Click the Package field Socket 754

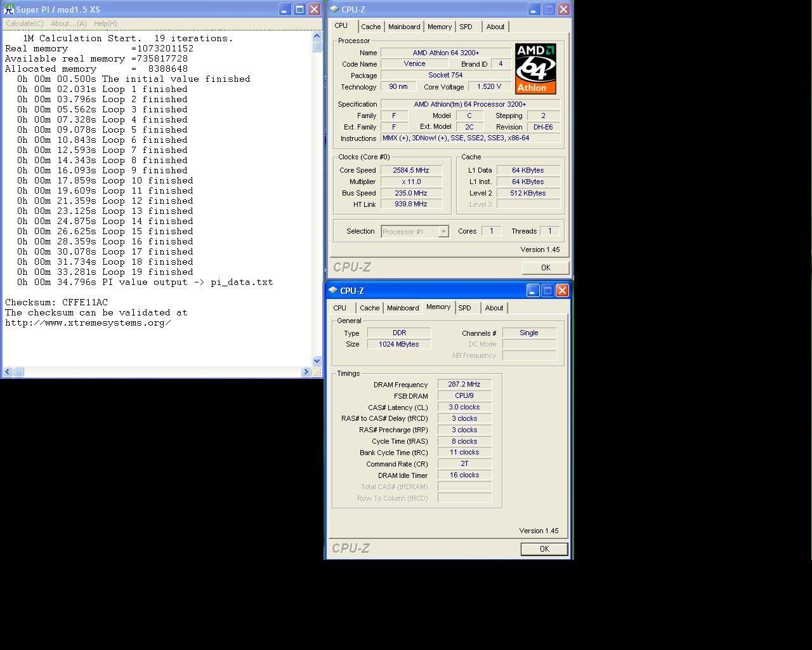(x=446, y=76)
